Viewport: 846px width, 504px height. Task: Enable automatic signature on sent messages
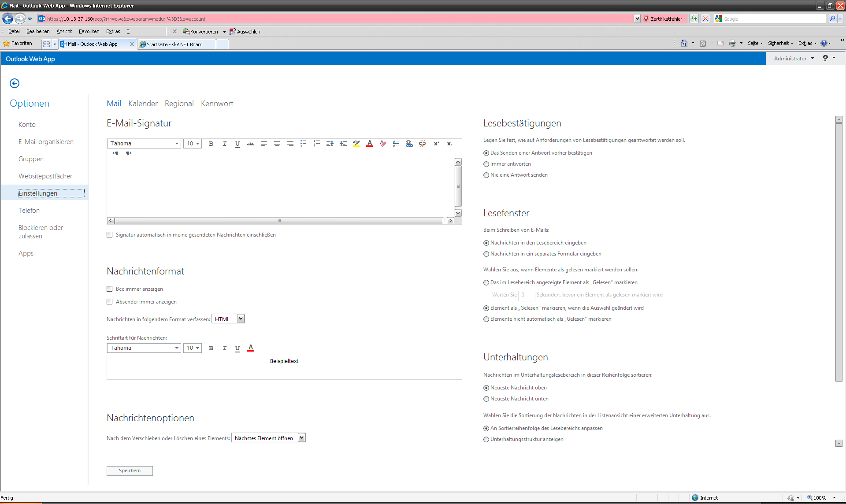click(110, 235)
